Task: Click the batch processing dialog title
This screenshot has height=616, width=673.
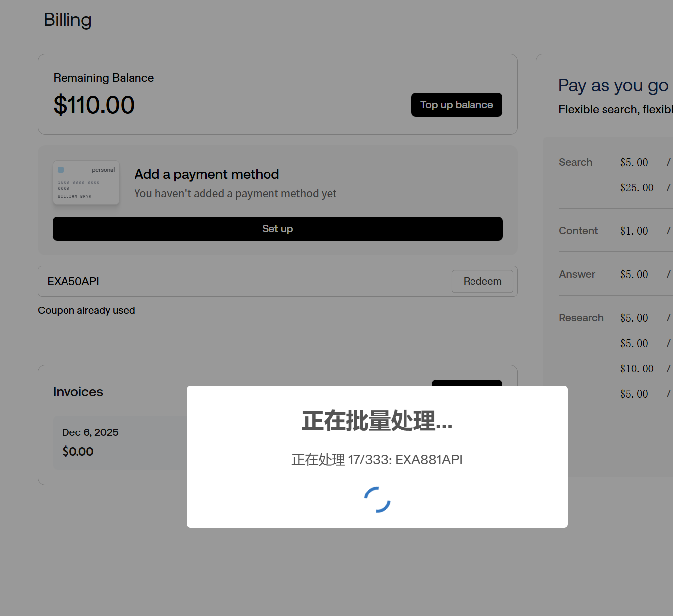Action: tap(377, 421)
